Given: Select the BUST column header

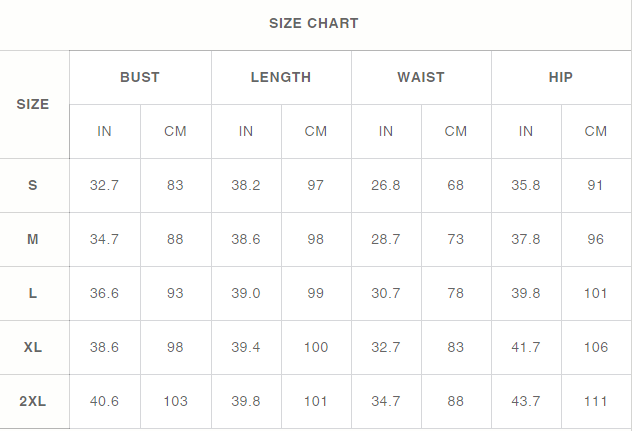Looking at the screenshot, I should (x=140, y=77).
